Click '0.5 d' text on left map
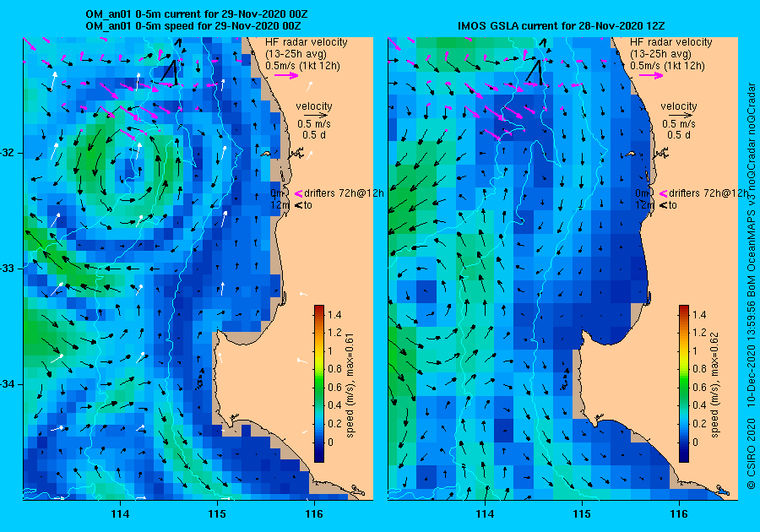 coord(314,135)
